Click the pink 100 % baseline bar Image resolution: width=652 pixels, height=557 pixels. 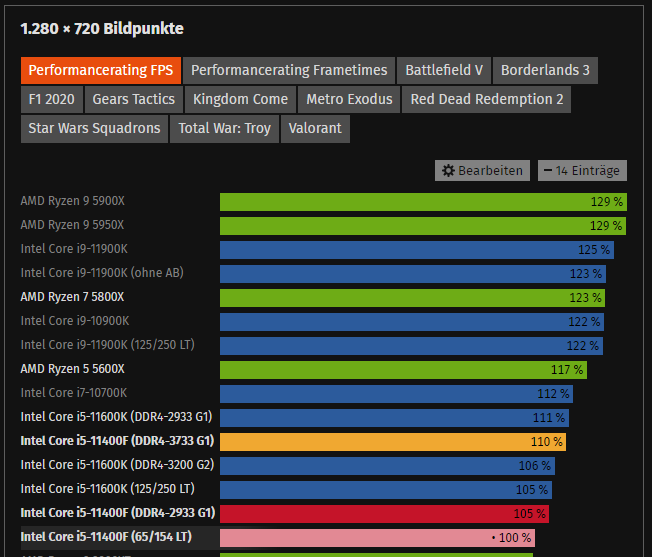click(377, 538)
